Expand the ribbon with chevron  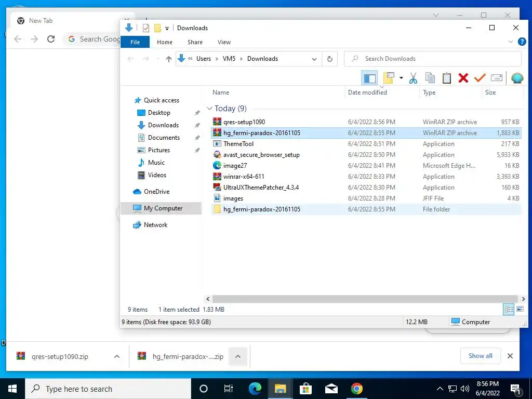510,42
